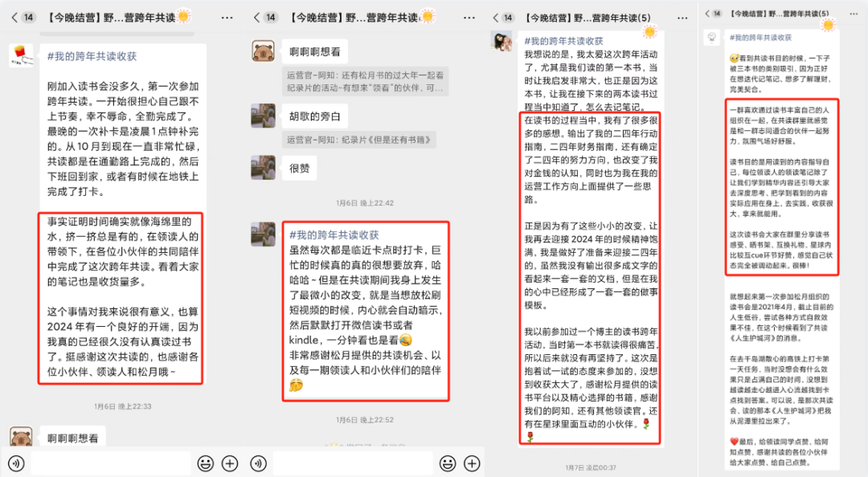Open three-dot menu in first chat panel
This screenshot has width=868, height=477.
pos(227,18)
